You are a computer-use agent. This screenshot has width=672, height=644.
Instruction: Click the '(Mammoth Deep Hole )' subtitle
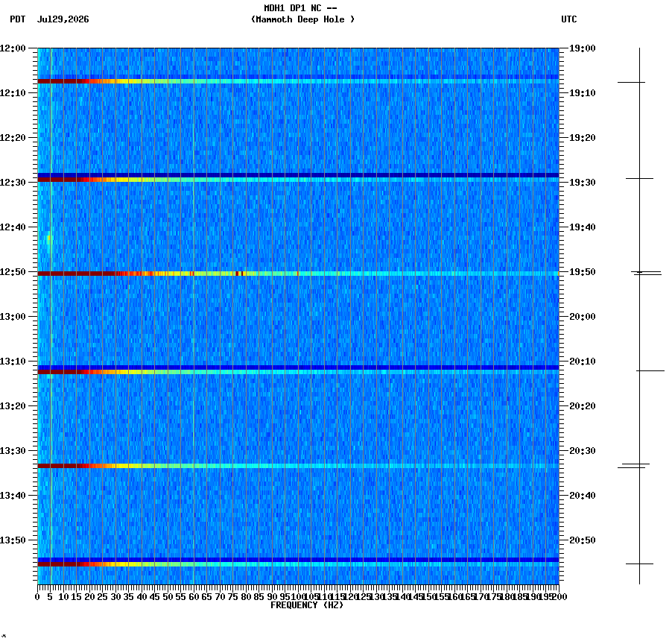click(302, 19)
